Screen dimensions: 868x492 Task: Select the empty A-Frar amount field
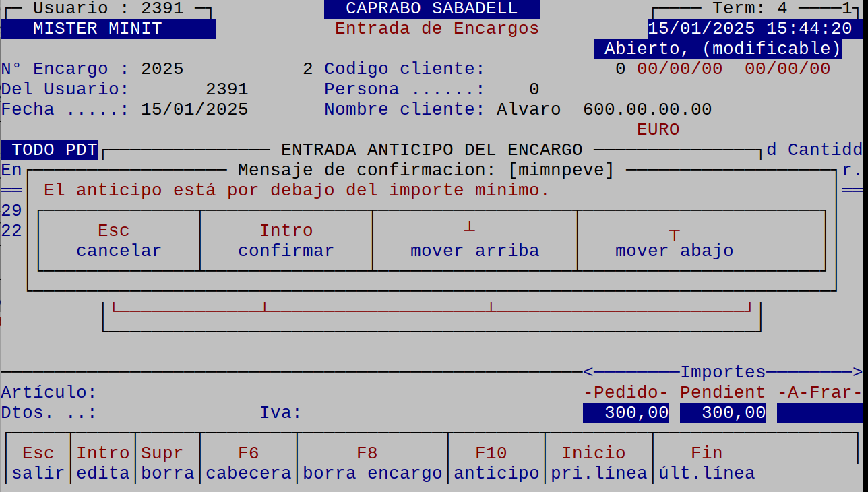[x=819, y=413]
